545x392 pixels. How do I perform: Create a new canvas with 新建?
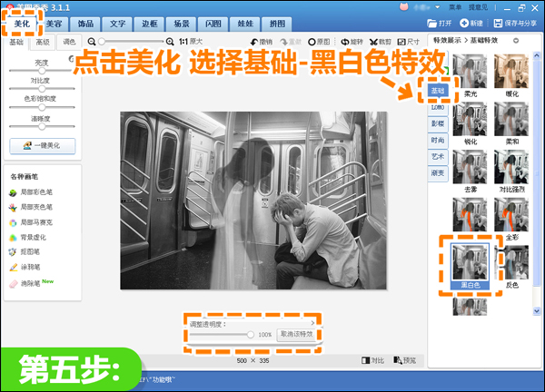click(471, 24)
